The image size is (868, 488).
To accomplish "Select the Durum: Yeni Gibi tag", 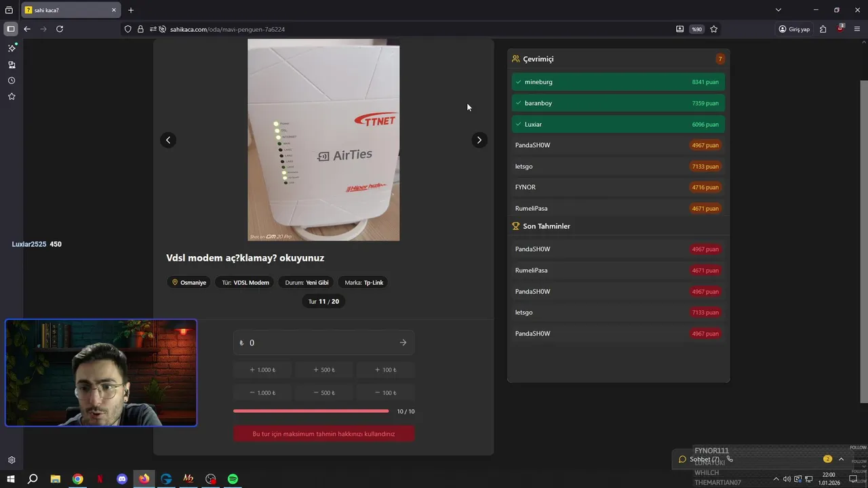I will point(307,283).
